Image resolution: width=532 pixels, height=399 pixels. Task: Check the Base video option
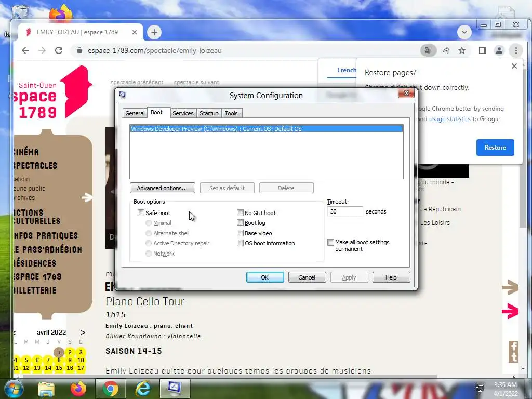(x=240, y=233)
